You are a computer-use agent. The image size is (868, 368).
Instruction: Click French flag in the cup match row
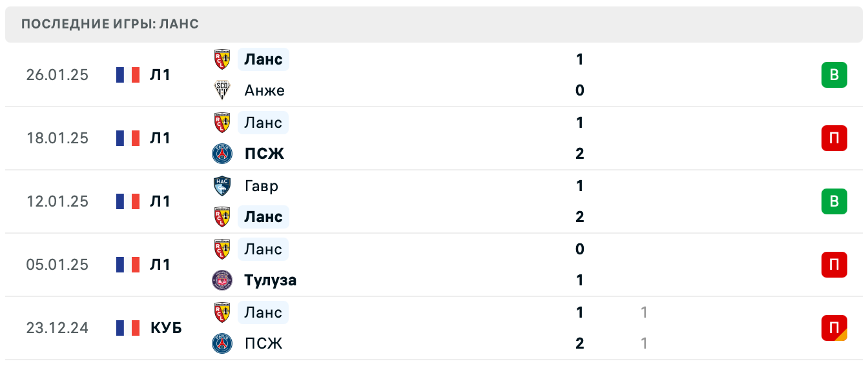click(128, 328)
